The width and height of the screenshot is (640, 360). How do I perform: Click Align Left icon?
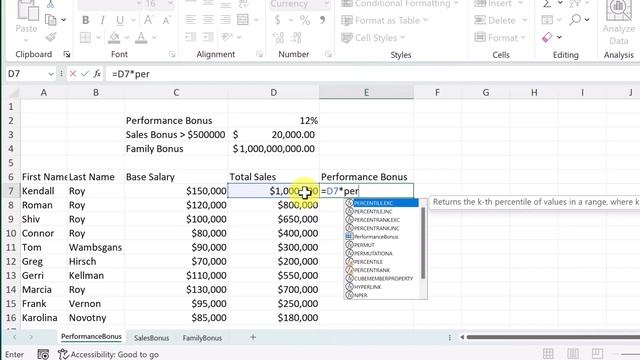(191, 20)
